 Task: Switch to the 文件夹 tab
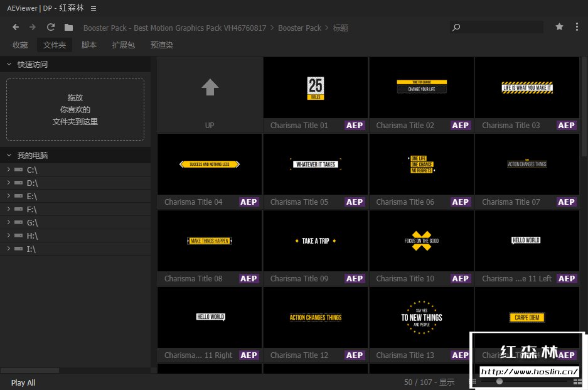55,45
